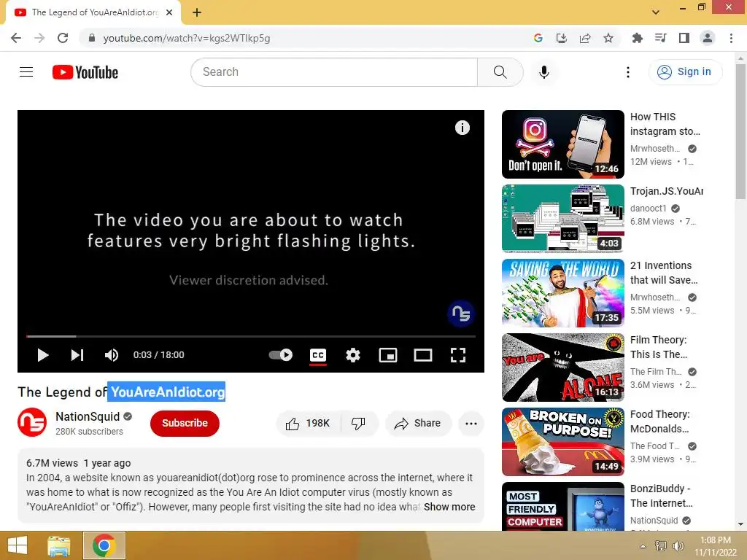Open YouTube settings three-dot menu
The width and height of the screenshot is (747, 560).
tap(628, 72)
